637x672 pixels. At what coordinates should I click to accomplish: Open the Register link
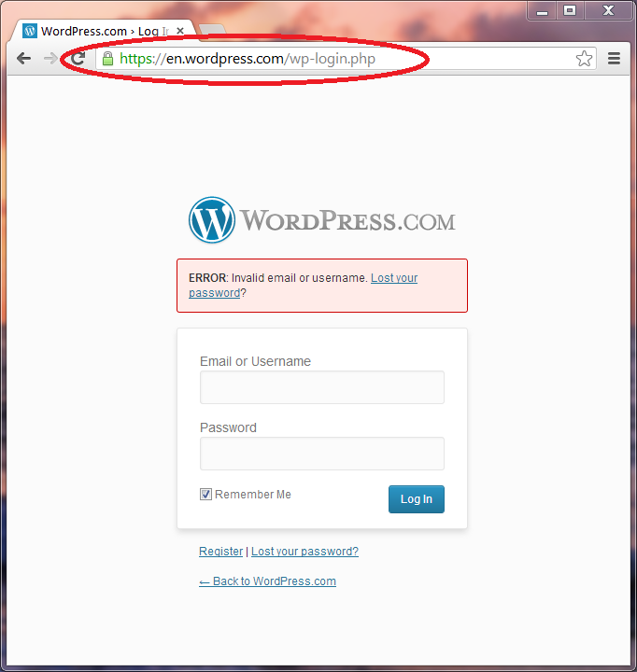pos(221,552)
